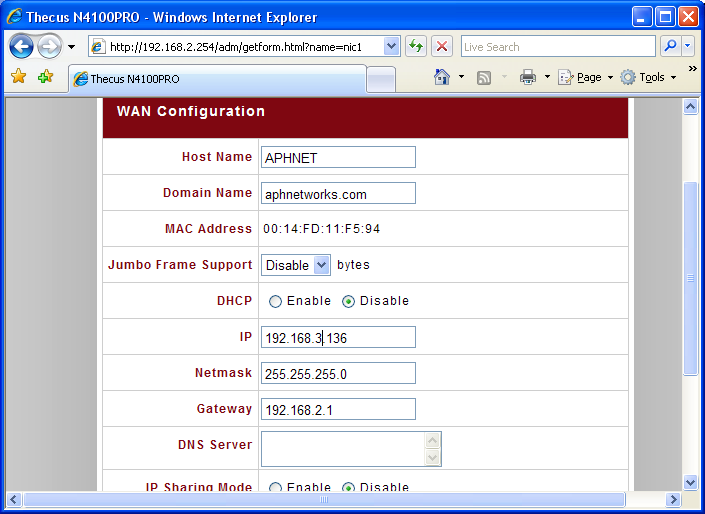Open search provider options dropdown arrow
The width and height of the screenshot is (705, 514).
click(x=689, y=47)
